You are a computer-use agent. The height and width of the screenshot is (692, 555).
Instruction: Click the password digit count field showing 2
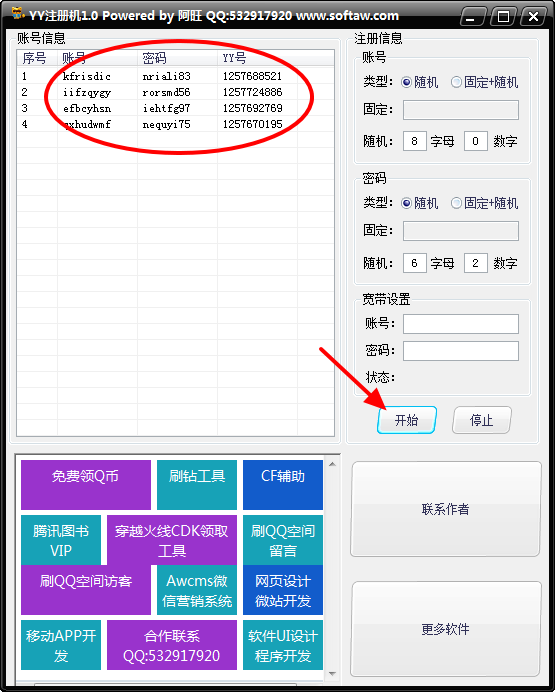click(x=476, y=263)
